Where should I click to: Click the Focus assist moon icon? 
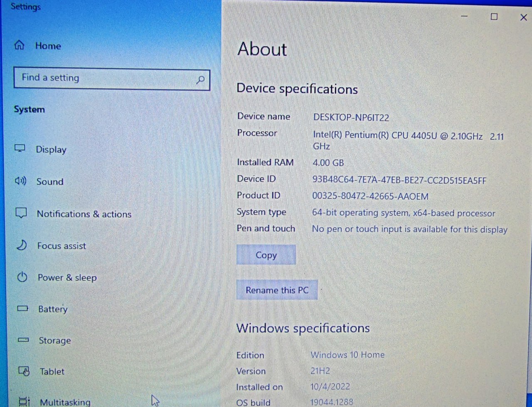coord(22,245)
